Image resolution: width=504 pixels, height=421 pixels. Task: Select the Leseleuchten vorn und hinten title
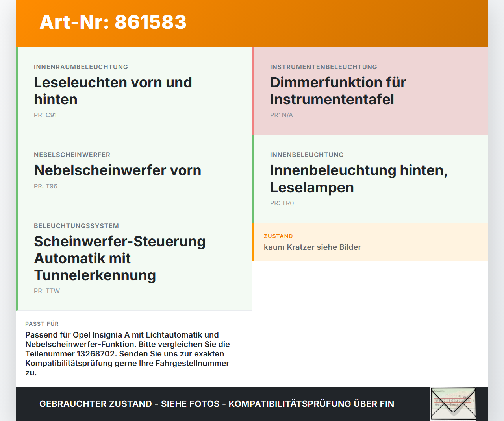click(113, 91)
